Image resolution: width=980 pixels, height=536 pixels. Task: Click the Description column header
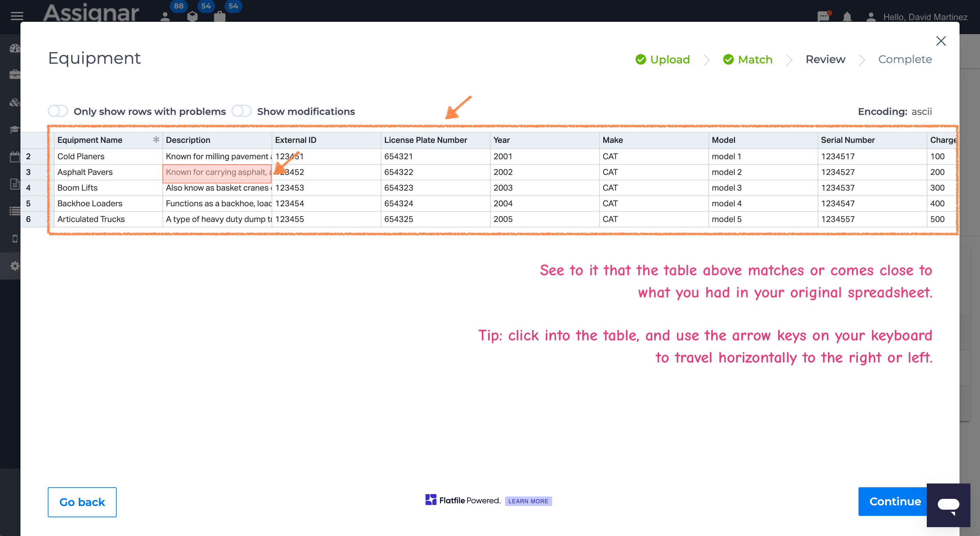217,140
